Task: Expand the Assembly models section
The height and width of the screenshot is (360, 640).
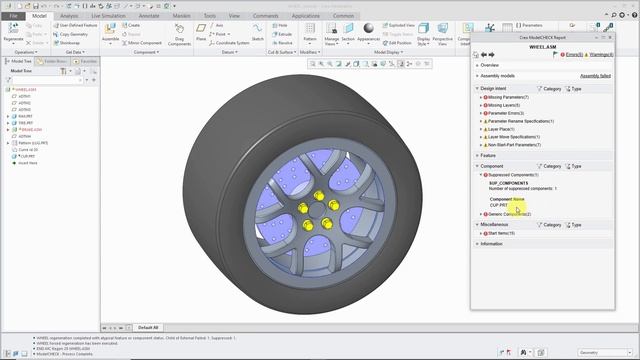Action: pyautogui.click(x=477, y=76)
